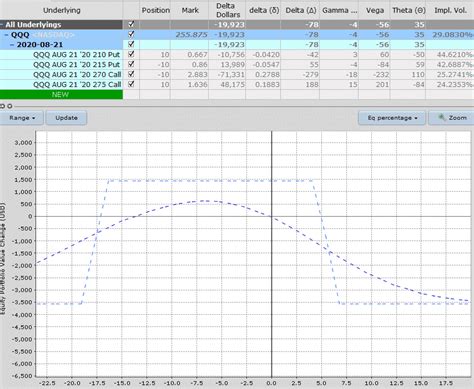474x389 pixels.
Task: Uncheck the QQQ AUG 21 '20 210 Put checkbox
Action: tap(131, 54)
